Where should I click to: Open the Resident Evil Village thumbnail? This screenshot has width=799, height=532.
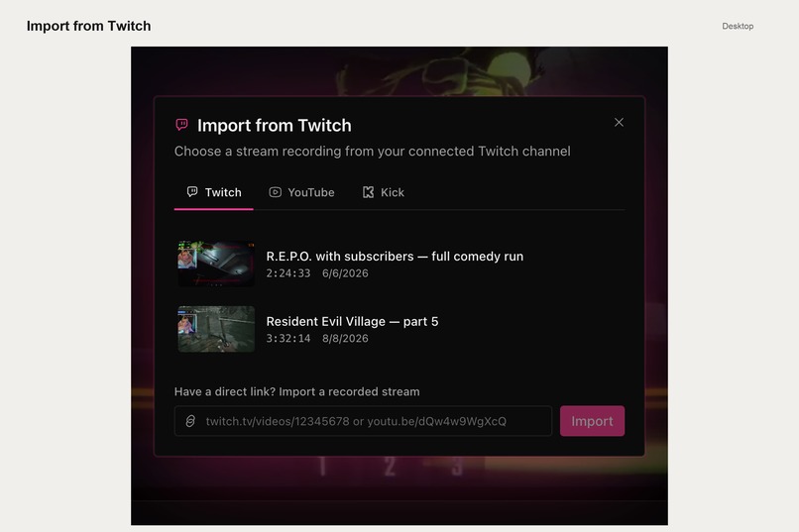pyautogui.click(x=216, y=329)
